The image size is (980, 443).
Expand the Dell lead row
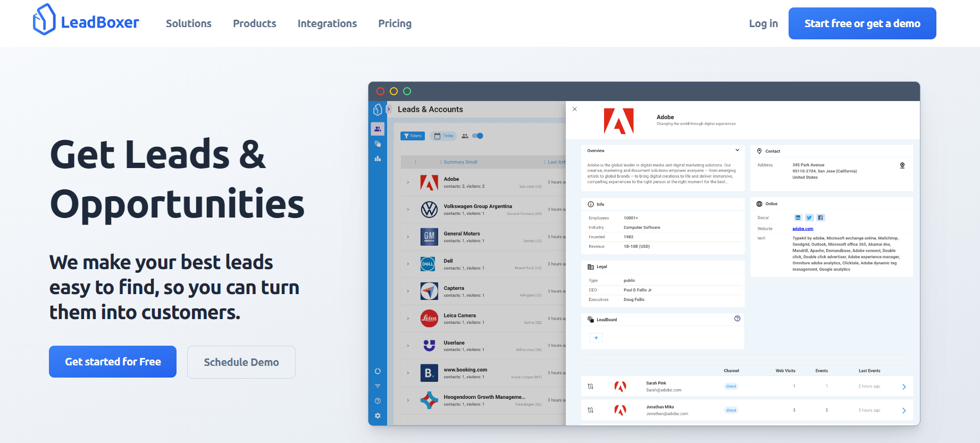[408, 264]
